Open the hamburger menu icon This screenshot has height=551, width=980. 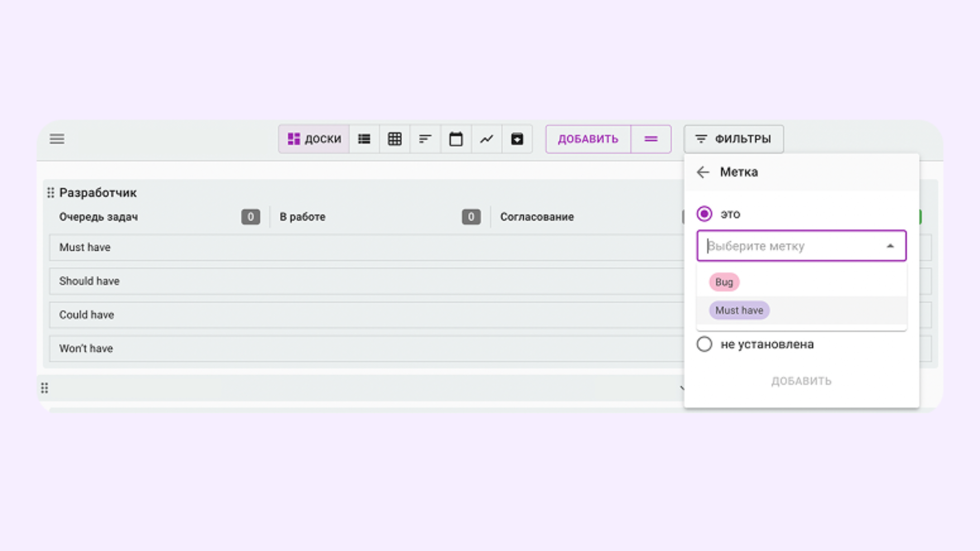[57, 139]
